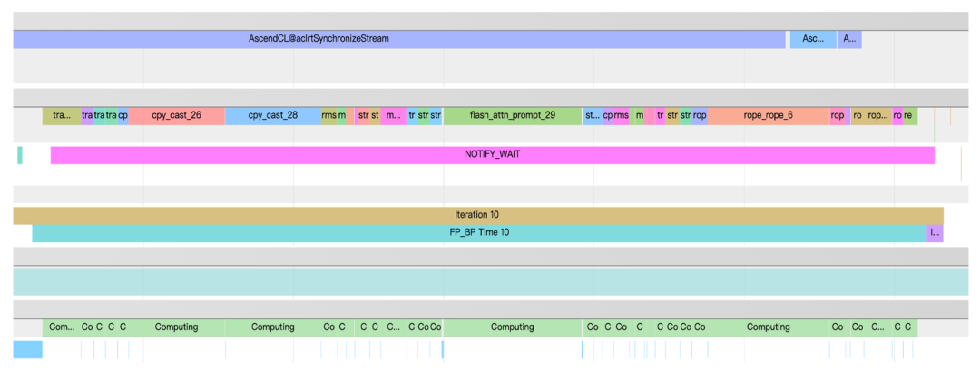Click the pink NOTIFY_WAIT bar
980x381 pixels.
click(x=492, y=155)
